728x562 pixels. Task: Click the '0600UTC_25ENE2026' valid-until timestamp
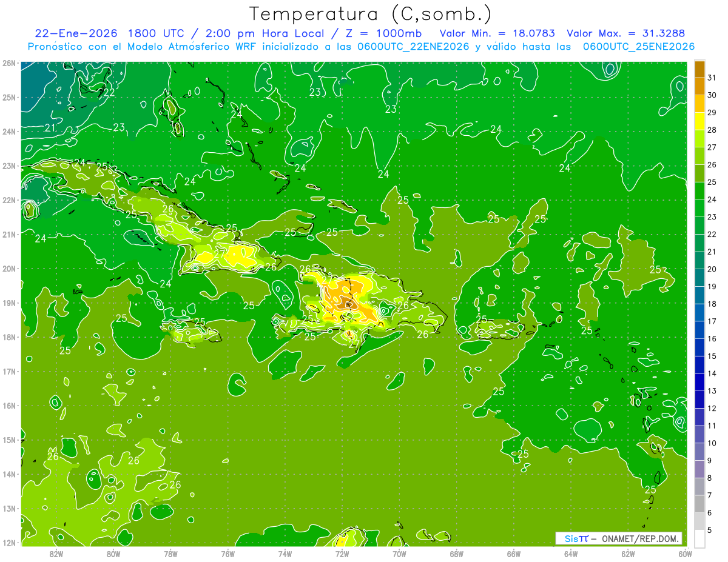638,47
